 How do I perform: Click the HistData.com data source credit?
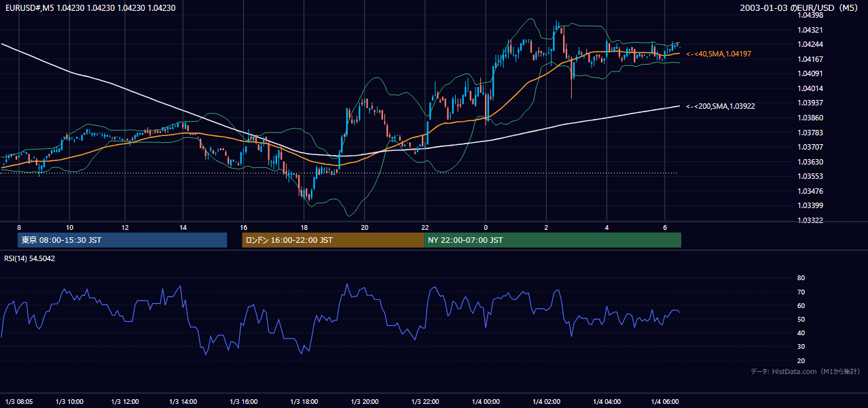click(806, 371)
